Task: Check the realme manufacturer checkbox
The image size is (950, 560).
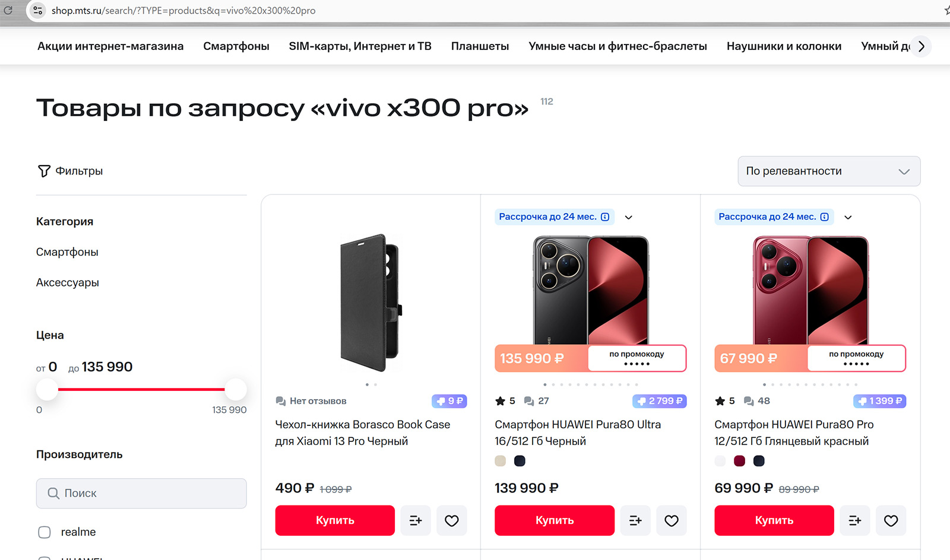Action: [45, 532]
